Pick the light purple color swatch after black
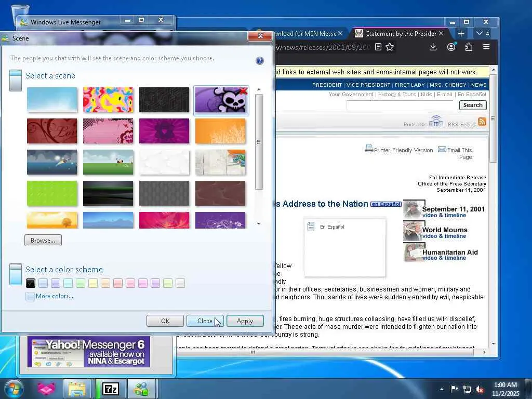The height and width of the screenshot is (399, 532). 55,283
